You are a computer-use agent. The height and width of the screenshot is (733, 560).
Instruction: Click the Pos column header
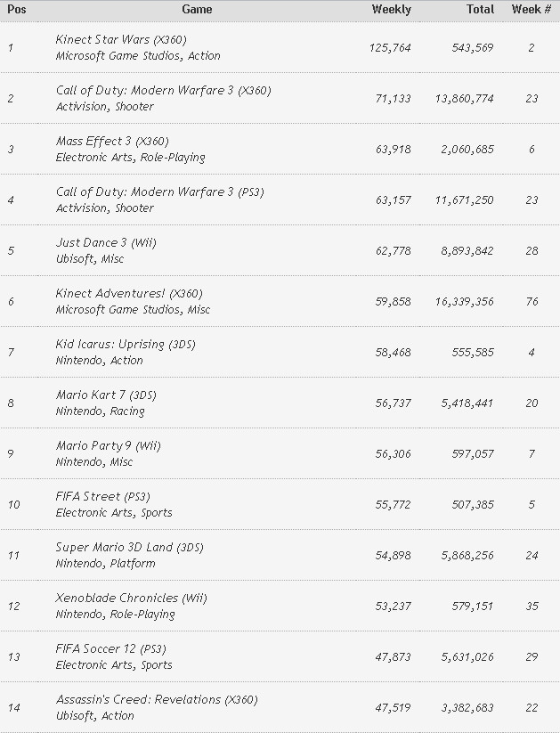(x=16, y=10)
